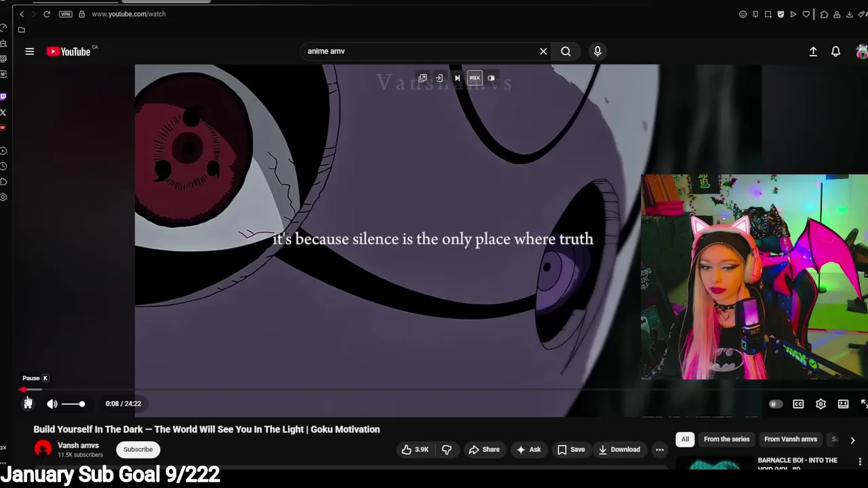Toggle the autoplay switch
The image size is (868, 488).
(775, 404)
